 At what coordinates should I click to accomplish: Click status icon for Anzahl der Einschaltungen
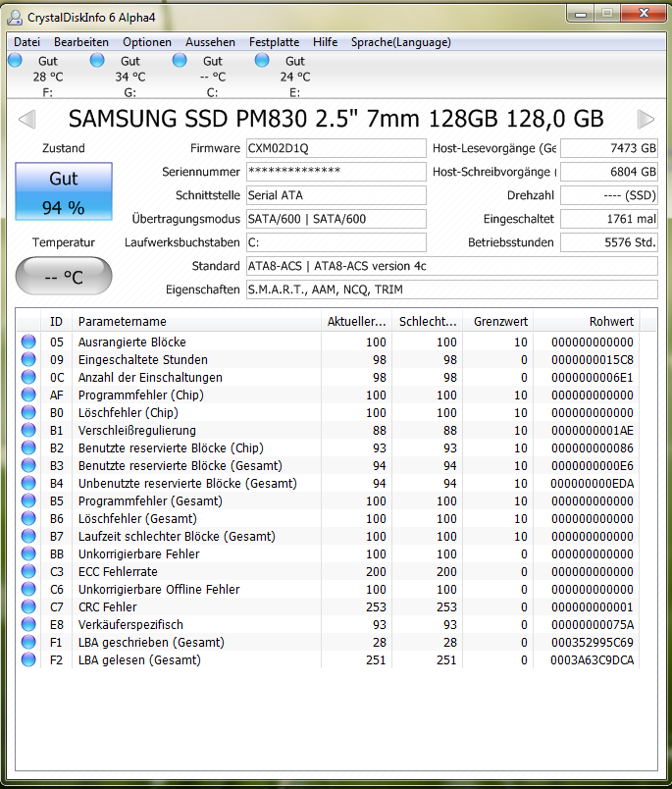pos(28,377)
